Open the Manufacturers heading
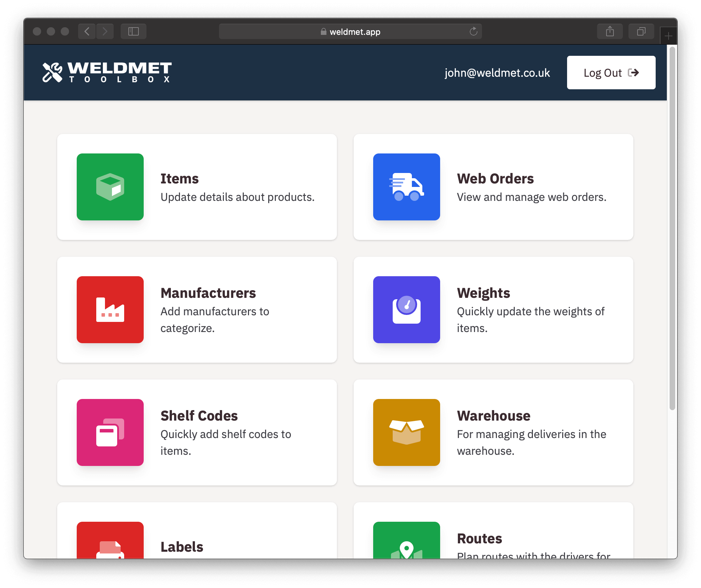Viewport: 701px width, 588px height. point(208,293)
